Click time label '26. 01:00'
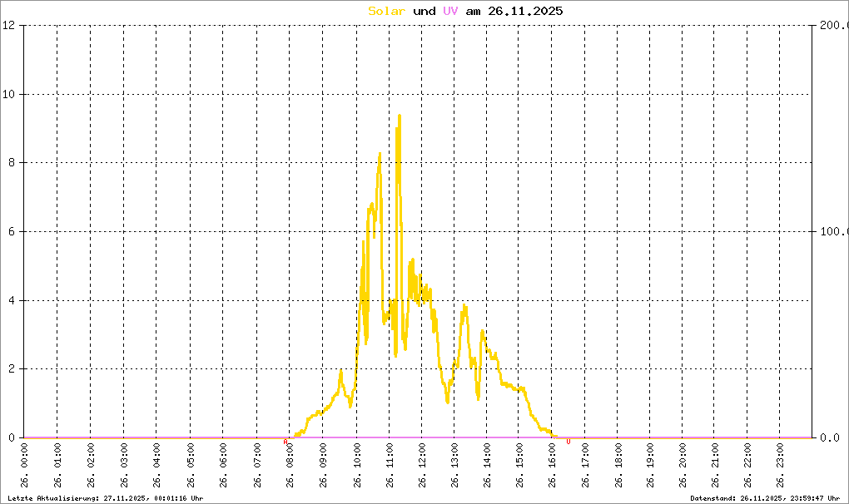The image size is (849, 504). coord(57,465)
